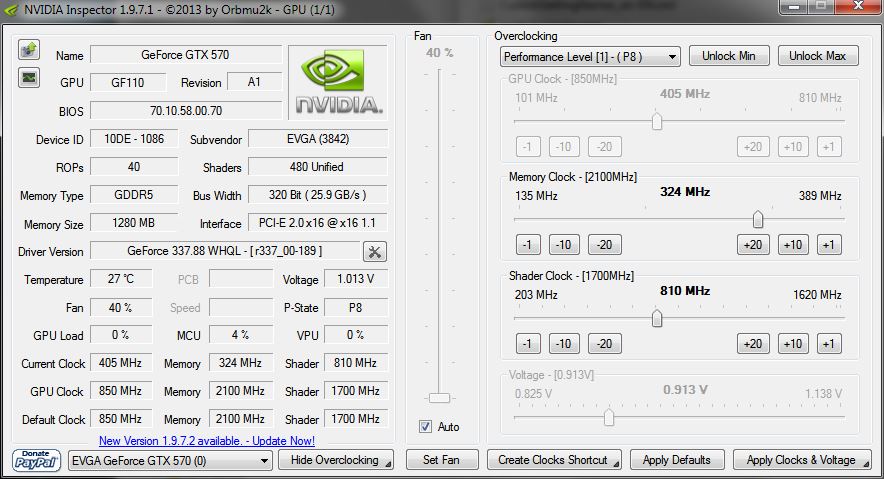Click Create Clocks Shortcut button
The height and width of the screenshot is (479, 884).
pos(554,460)
